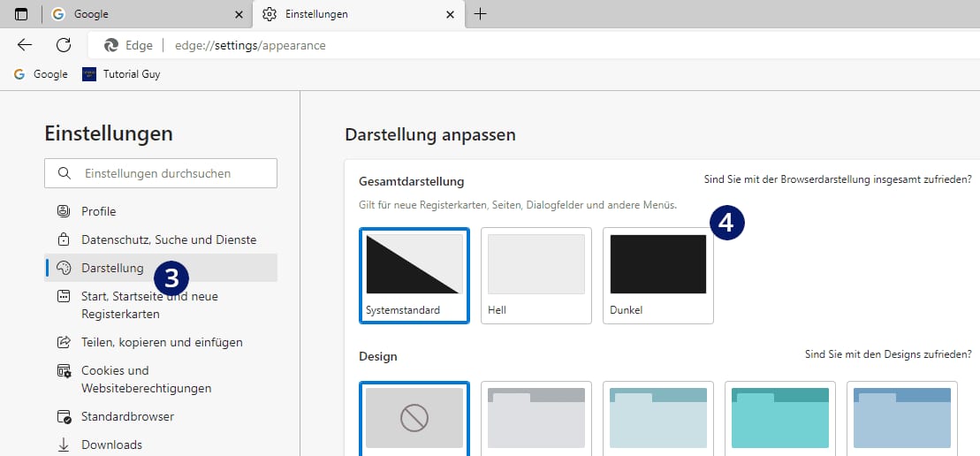Screen dimensions: 980x456
Task: Select the default no-design theme tile
Action: point(414,418)
